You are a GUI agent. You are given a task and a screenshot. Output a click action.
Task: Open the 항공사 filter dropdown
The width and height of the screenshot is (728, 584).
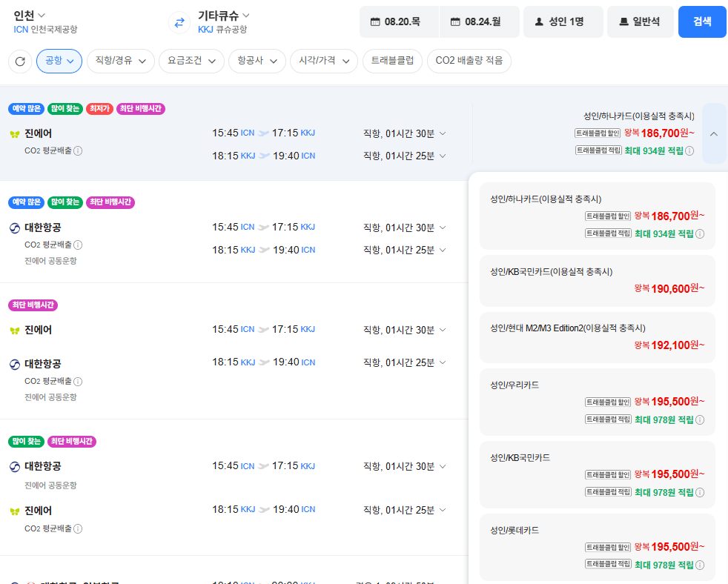click(257, 61)
